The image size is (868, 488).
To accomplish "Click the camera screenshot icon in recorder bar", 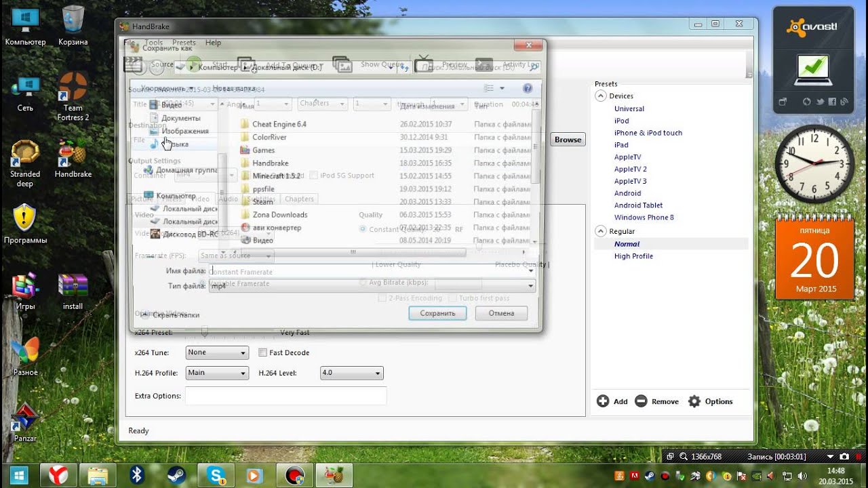I will [x=844, y=457].
